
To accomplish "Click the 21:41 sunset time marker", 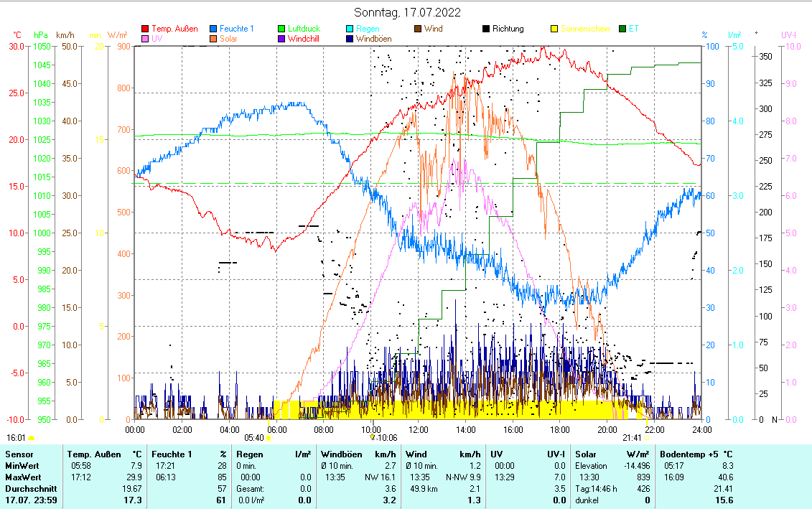I will (x=632, y=437).
